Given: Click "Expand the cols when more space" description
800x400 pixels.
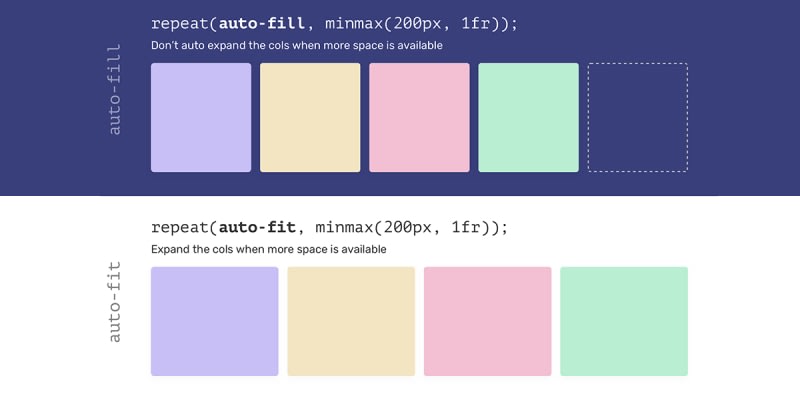Looking at the screenshot, I should pos(268,249).
